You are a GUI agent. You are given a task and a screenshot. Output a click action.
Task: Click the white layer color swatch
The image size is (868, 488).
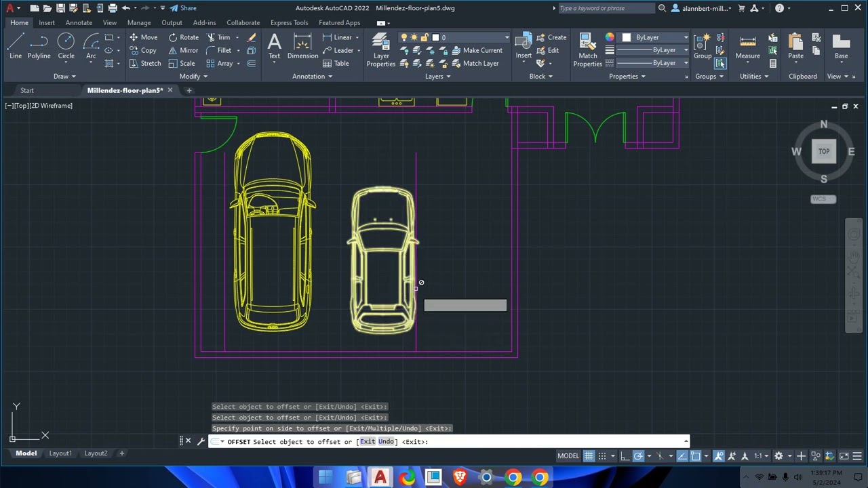coord(435,37)
